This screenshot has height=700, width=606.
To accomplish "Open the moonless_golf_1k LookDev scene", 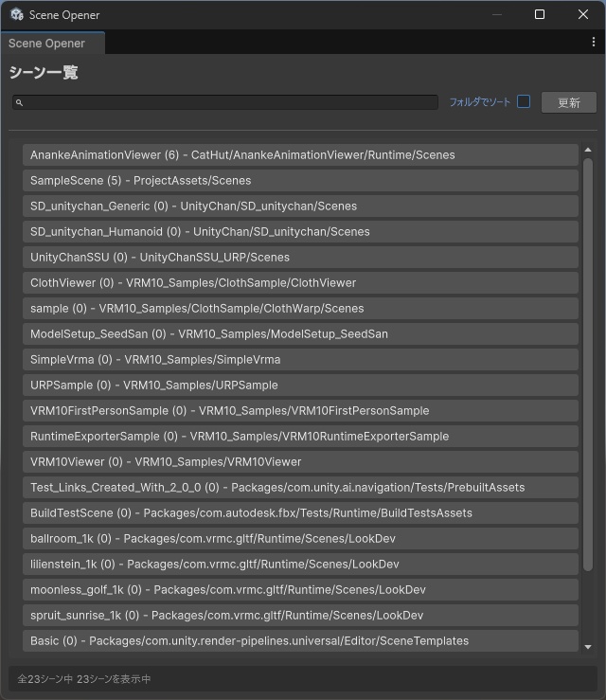I will 300,590.
